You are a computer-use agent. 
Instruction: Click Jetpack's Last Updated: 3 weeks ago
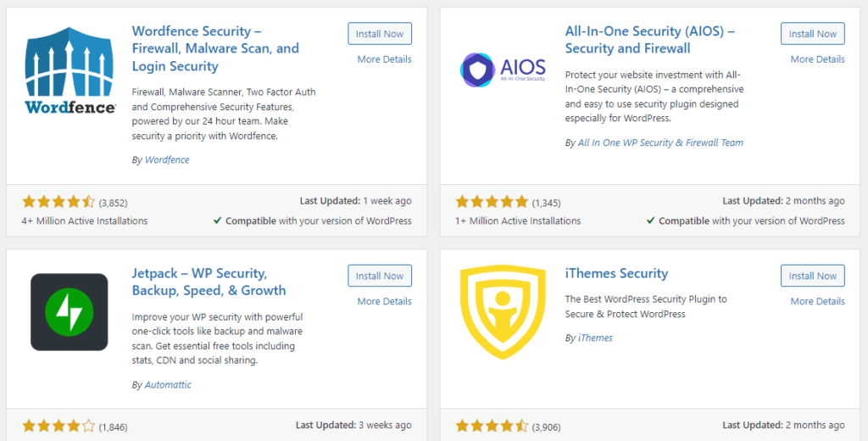pyautogui.click(x=353, y=426)
